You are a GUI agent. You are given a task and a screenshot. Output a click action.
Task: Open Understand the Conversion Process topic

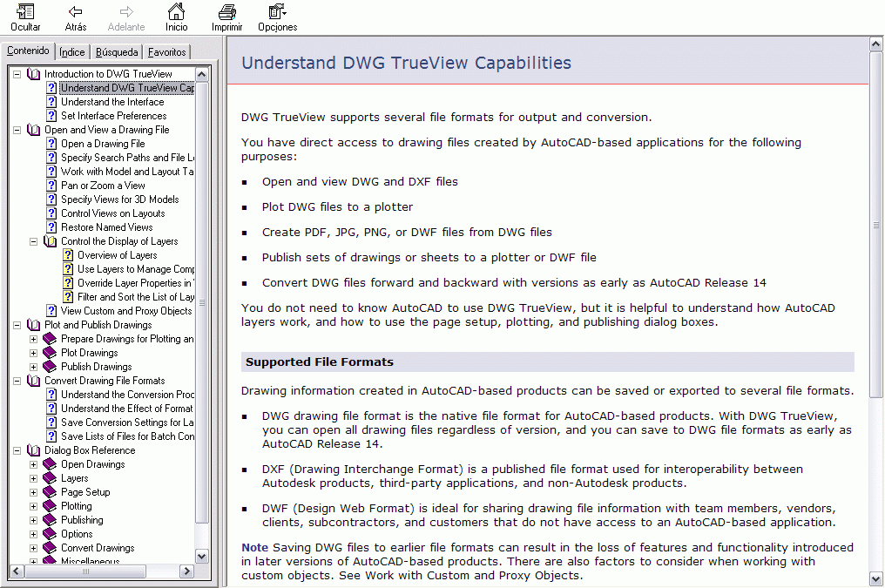tap(127, 395)
